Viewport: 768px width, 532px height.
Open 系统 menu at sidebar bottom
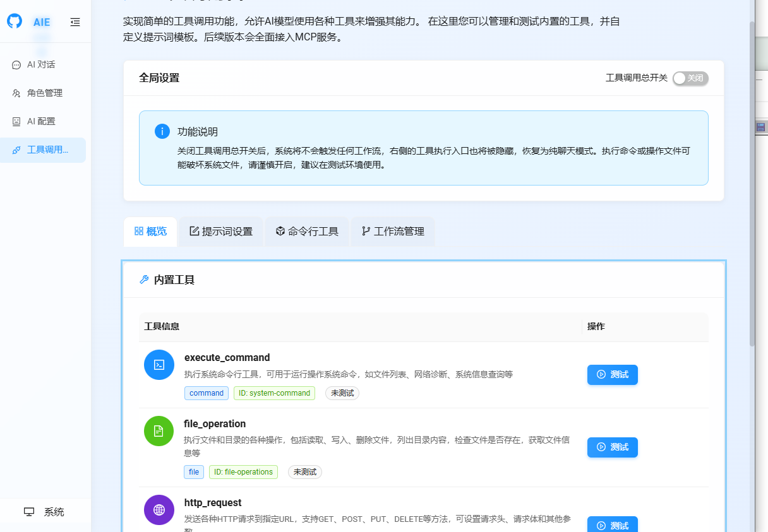tap(45, 512)
